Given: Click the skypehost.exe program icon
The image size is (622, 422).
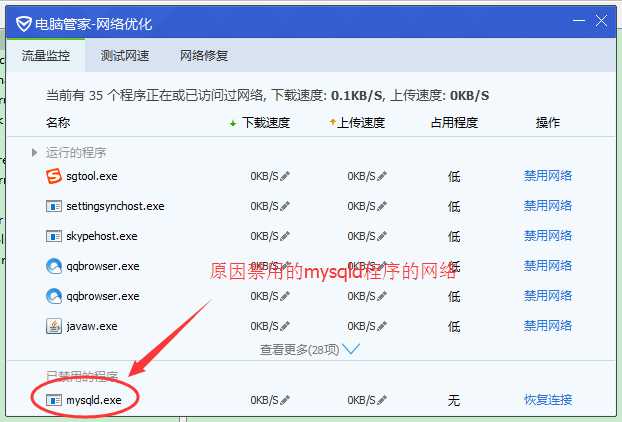Looking at the screenshot, I should (x=54, y=236).
